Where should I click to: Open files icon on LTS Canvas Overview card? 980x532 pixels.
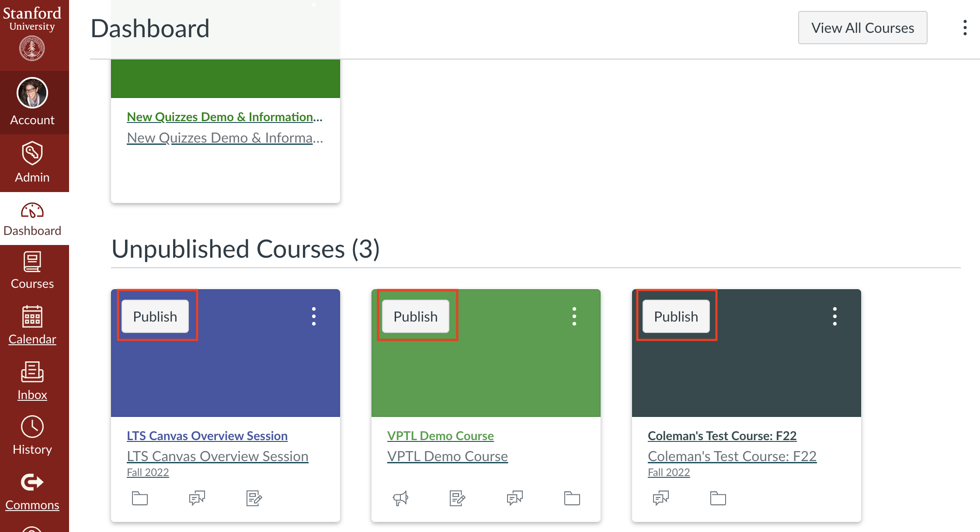[140, 498]
